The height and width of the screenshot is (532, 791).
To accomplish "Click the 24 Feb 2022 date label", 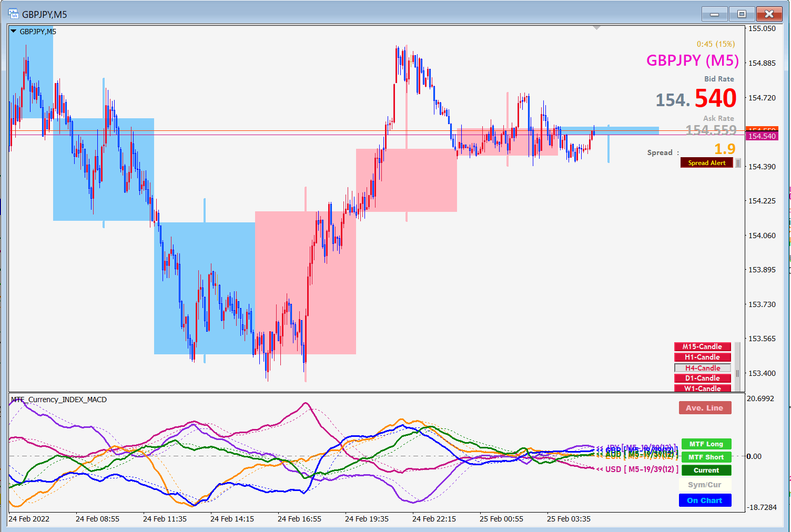I will (29, 519).
